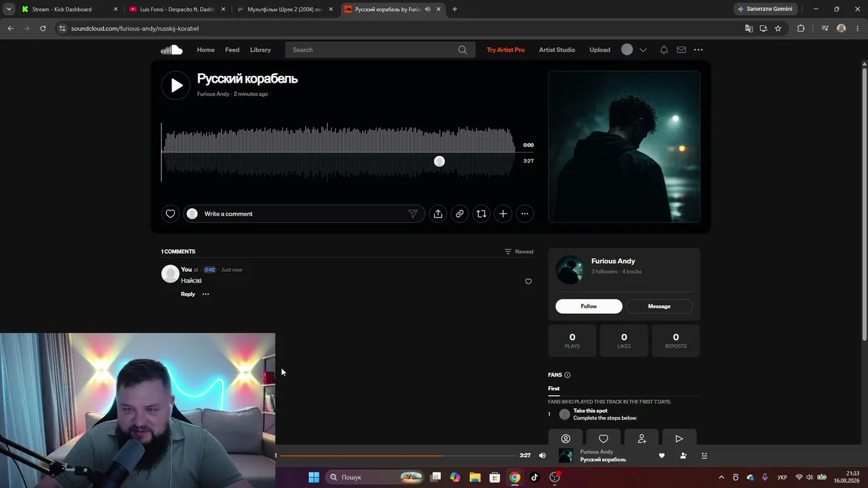The image size is (868, 488).
Task: Open the track's more options menu
Action: point(525,213)
